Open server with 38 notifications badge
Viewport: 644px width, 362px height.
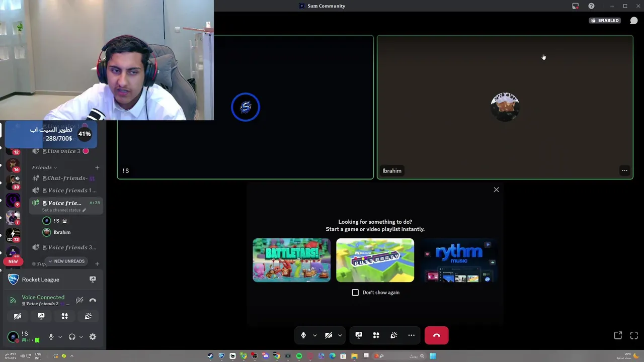click(x=13, y=183)
